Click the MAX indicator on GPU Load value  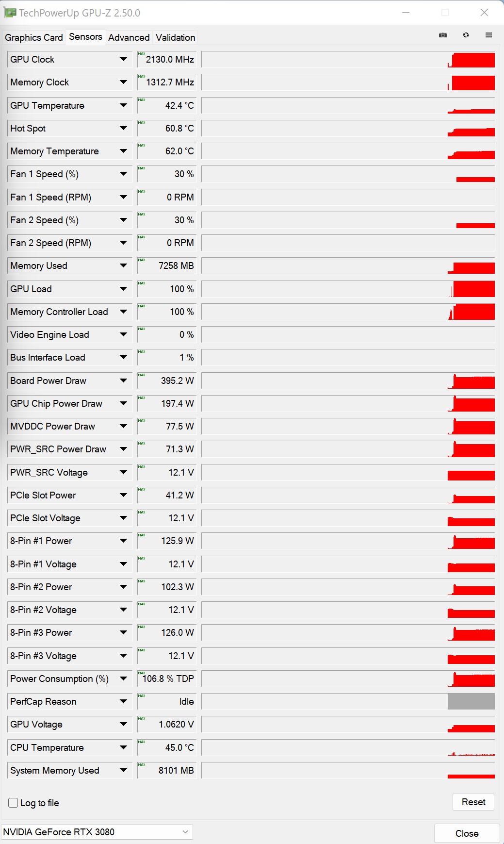pyautogui.click(x=142, y=283)
